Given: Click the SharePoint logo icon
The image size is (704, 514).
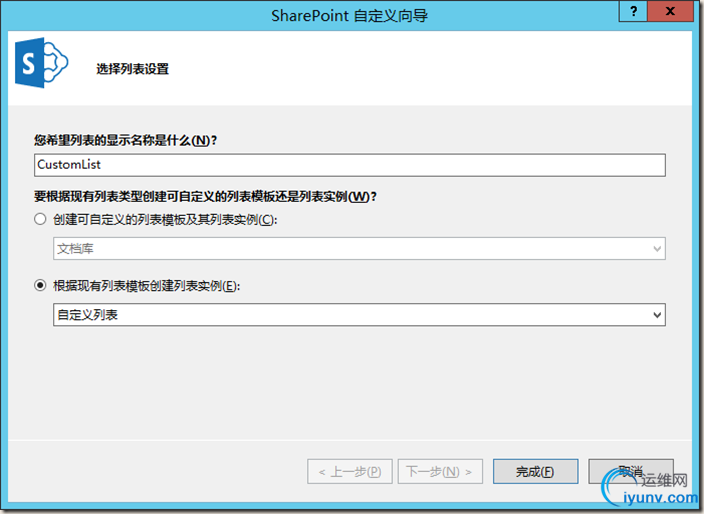Looking at the screenshot, I should (x=41, y=62).
